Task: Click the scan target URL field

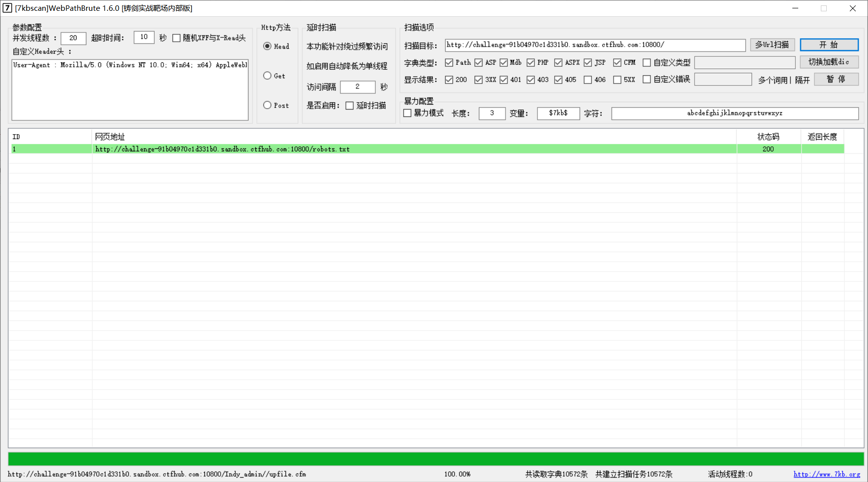Action: [x=595, y=45]
